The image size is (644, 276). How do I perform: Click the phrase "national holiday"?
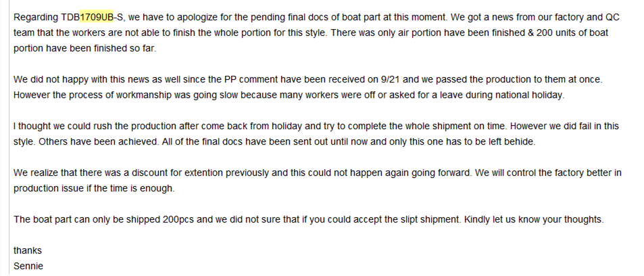click(x=535, y=95)
